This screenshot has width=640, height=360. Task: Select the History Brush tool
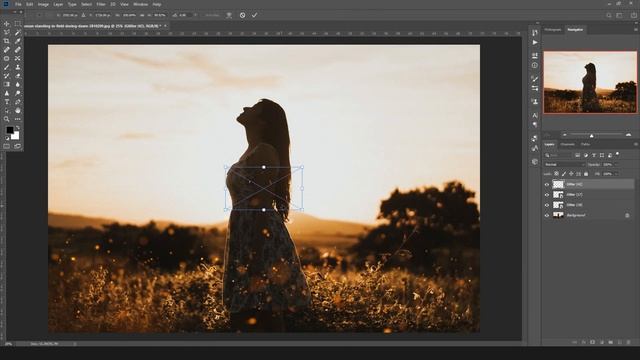pos(7,76)
